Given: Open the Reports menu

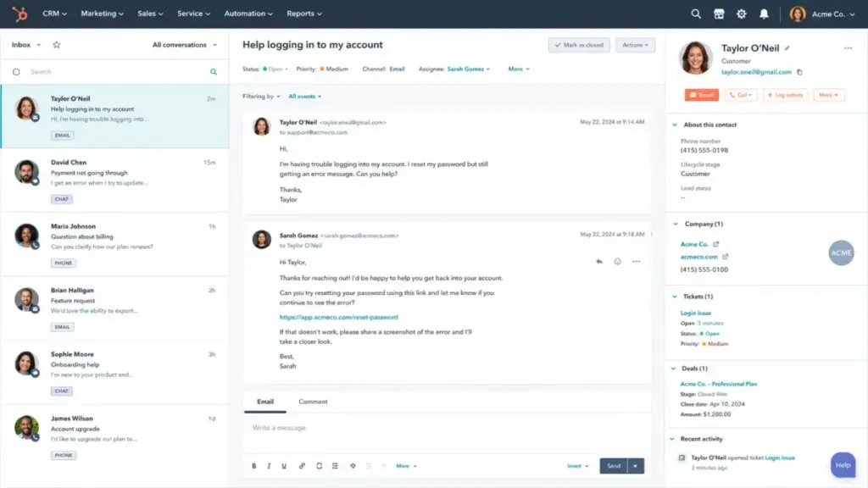Looking at the screenshot, I should [x=304, y=14].
